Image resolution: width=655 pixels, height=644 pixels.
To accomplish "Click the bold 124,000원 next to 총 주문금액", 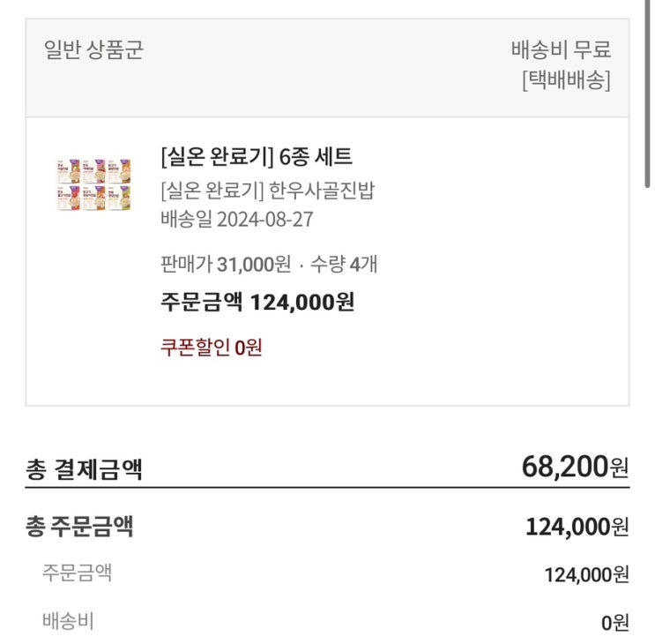I will click(577, 528).
